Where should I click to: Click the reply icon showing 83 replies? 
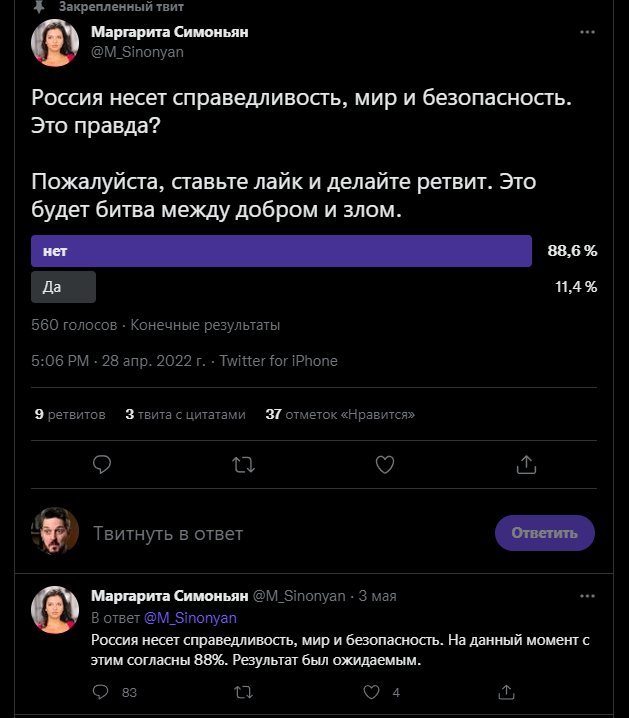101,692
